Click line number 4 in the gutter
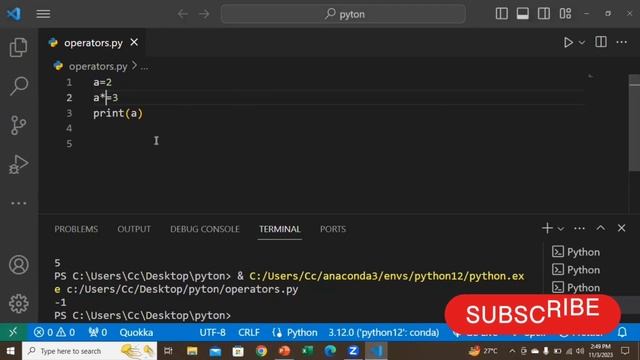Image resolution: width=640 pixels, height=360 pixels. (69, 128)
